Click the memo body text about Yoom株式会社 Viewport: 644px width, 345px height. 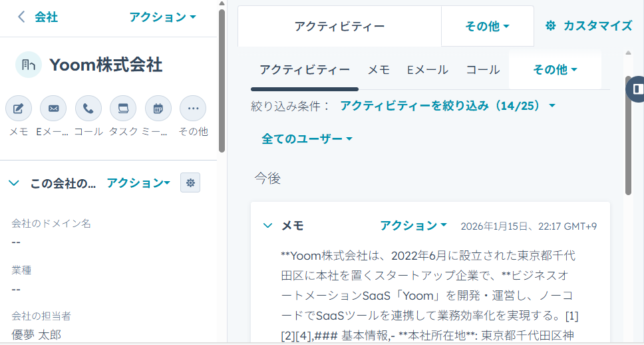coord(430,296)
